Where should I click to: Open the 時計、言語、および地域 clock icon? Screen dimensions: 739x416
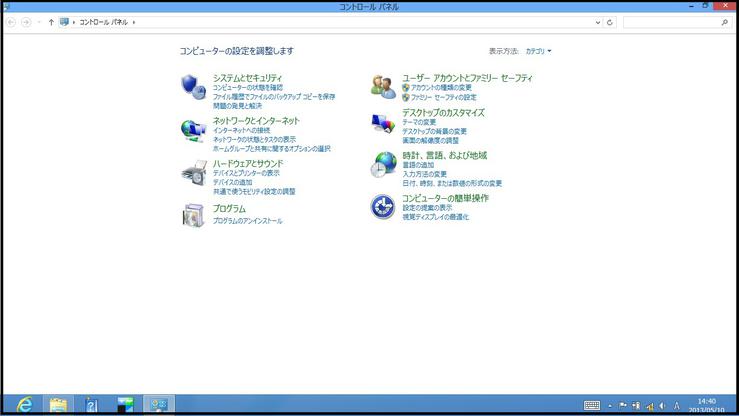(x=383, y=165)
